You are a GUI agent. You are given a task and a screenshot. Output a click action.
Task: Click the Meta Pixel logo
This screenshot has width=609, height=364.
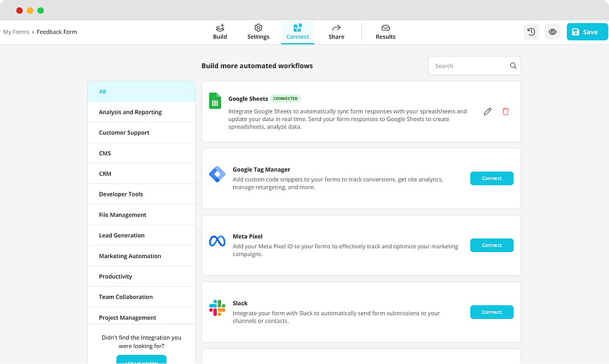217,241
